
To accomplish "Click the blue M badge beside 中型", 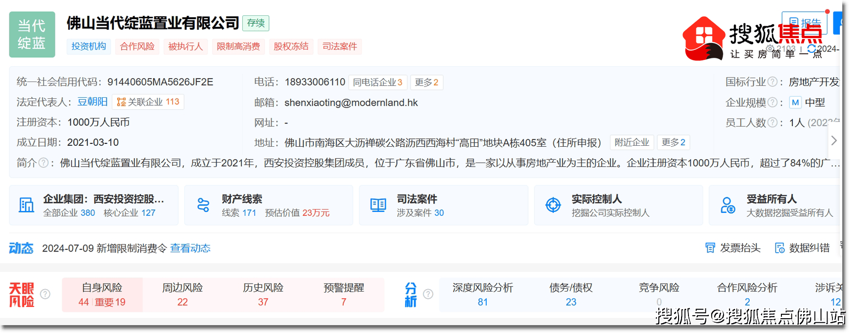I will (x=795, y=102).
